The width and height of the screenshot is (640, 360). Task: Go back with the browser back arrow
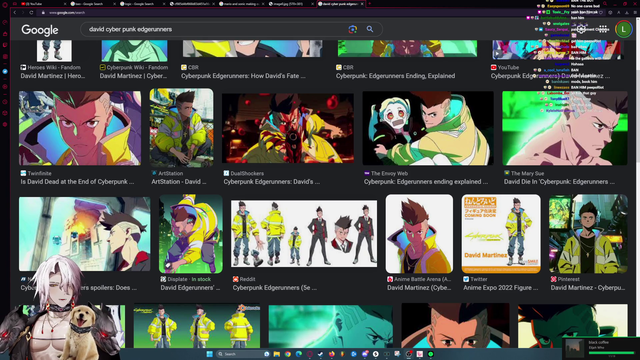pyautogui.click(x=15, y=13)
